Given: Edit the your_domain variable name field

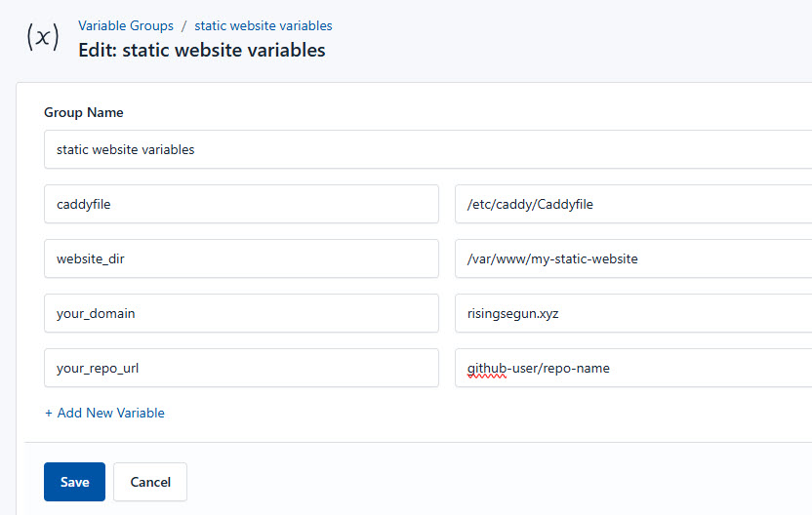Looking at the screenshot, I should pyautogui.click(x=241, y=314).
